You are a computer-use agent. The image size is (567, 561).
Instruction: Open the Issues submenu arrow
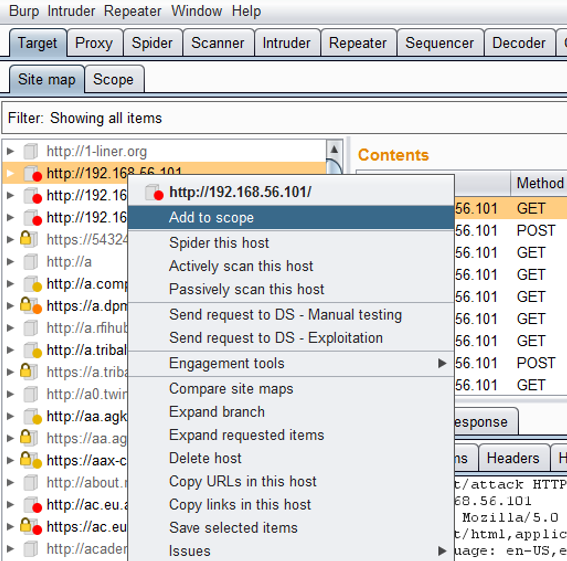click(x=442, y=551)
